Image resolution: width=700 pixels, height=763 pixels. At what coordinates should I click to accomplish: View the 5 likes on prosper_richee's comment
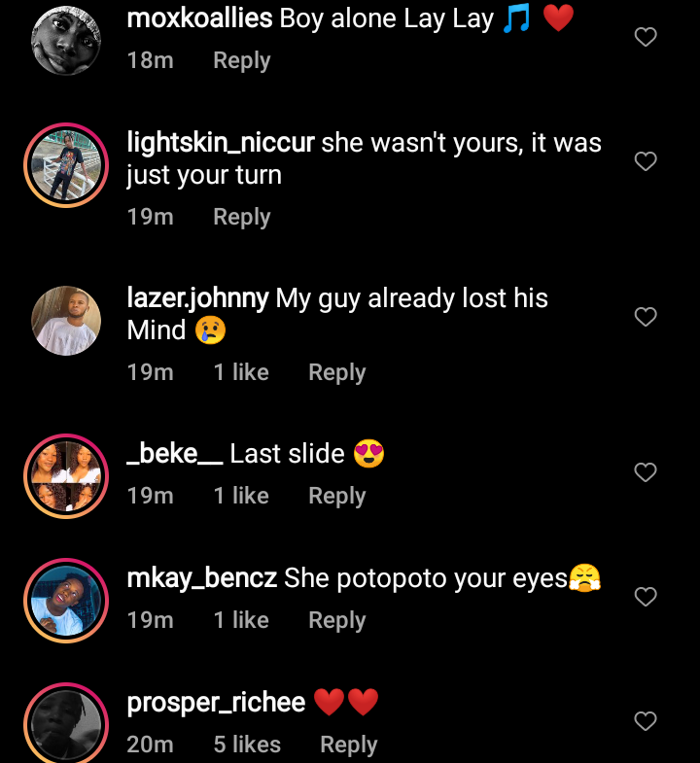point(247,745)
